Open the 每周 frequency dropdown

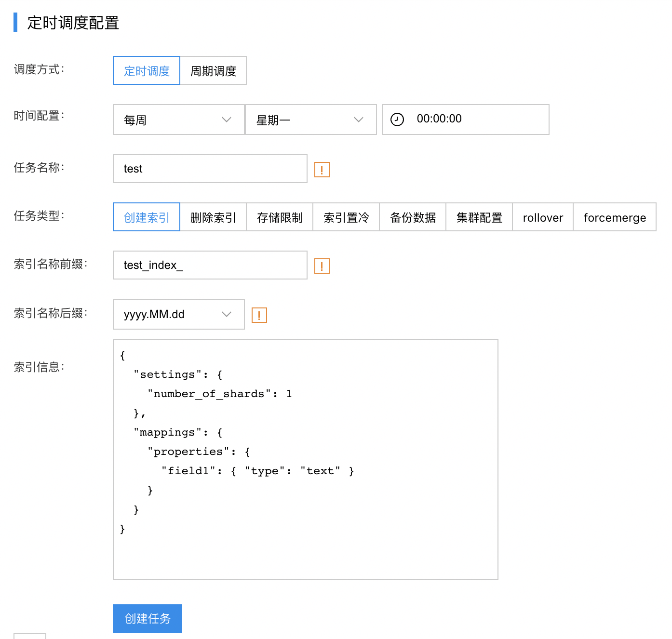click(x=178, y=120)
